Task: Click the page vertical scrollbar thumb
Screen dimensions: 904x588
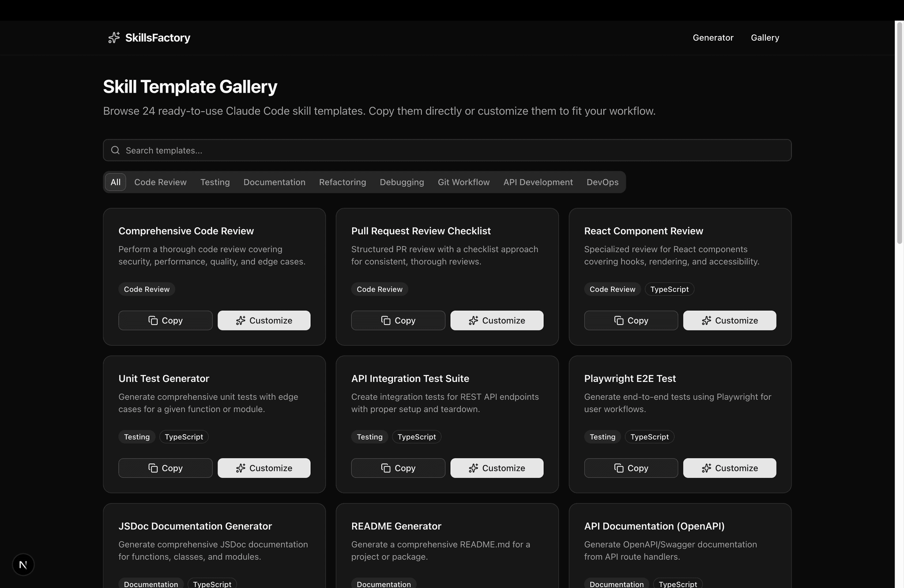Action: point(899,132)
